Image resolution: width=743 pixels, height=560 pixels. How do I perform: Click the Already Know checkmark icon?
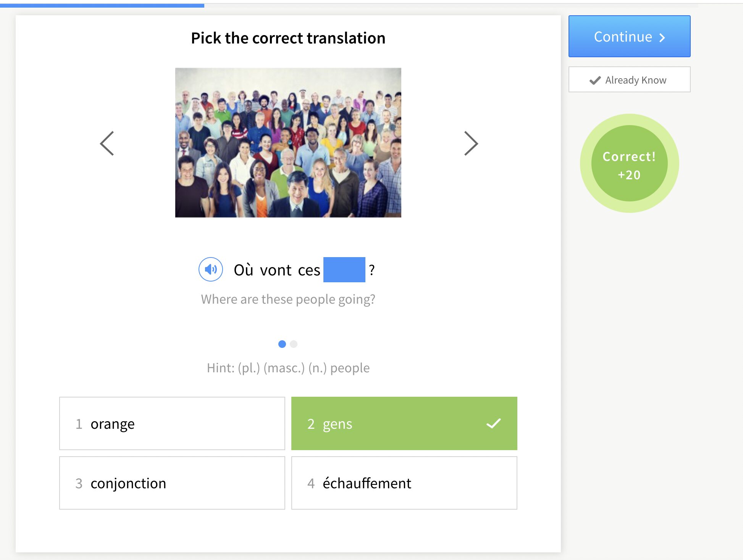pos(595,80)
